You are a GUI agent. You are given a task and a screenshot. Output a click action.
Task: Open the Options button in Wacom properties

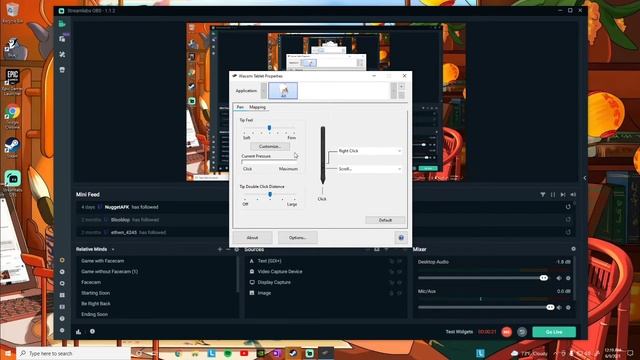coord(298,238)
